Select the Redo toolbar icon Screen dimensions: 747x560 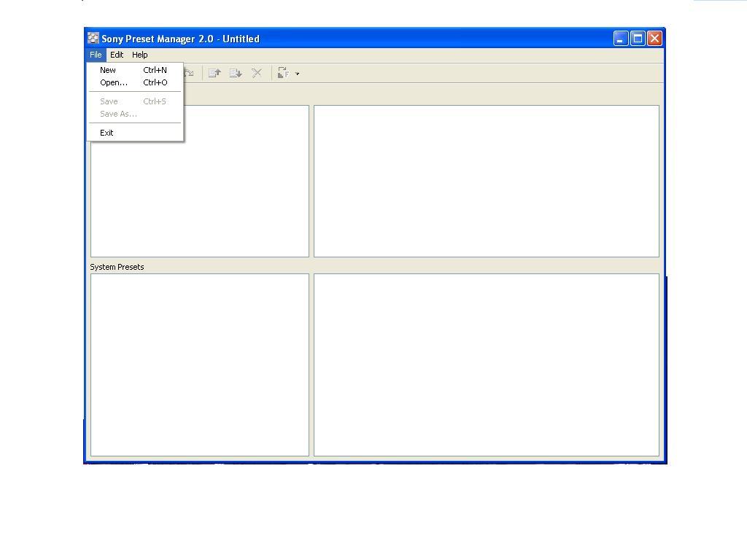(189, 72)
